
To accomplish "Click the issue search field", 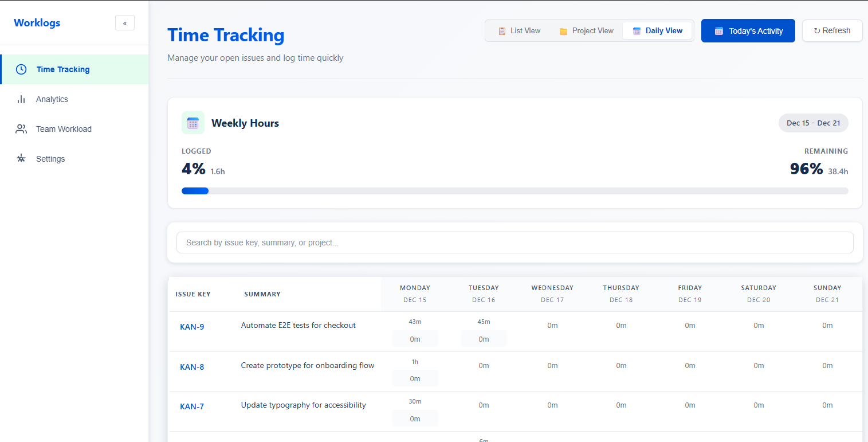I will (x=514, y=242).
